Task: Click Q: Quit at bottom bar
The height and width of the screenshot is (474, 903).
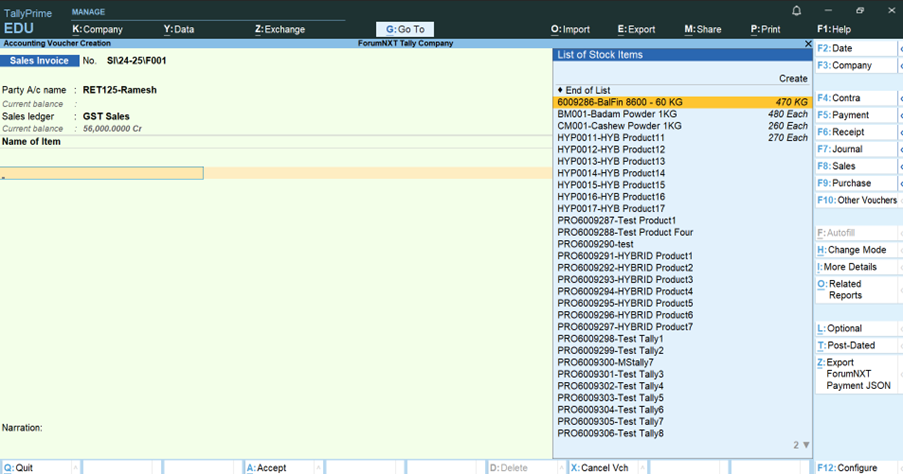Action: (40, 468)
